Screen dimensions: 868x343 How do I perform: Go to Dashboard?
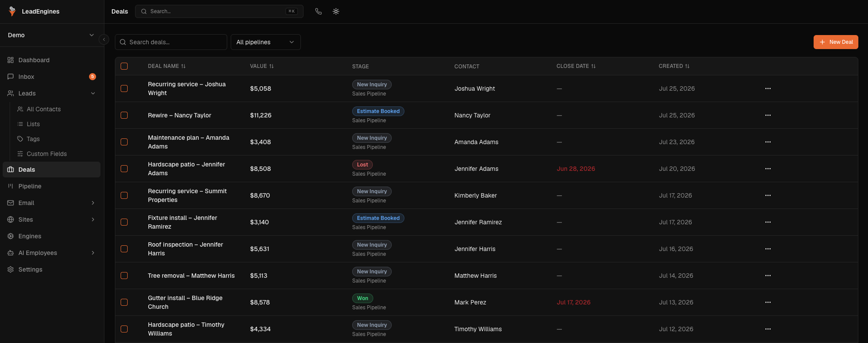coord(52,60)
